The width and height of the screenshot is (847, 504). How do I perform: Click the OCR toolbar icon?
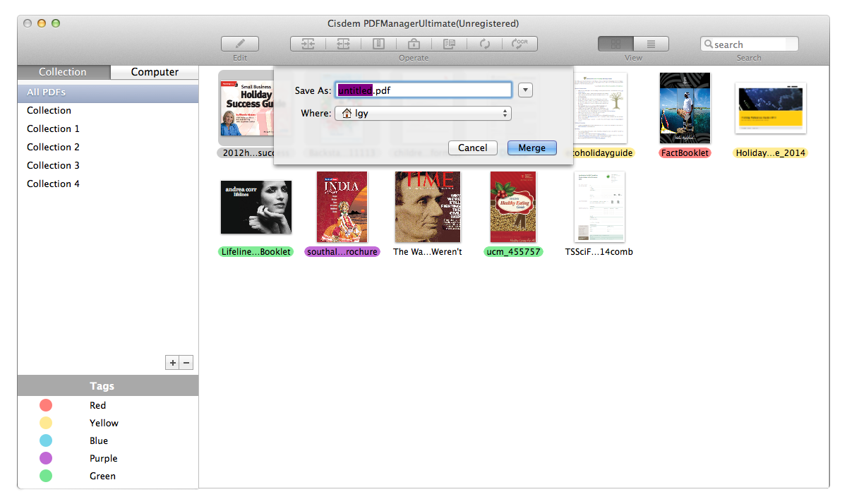click(x=520, y=44)
